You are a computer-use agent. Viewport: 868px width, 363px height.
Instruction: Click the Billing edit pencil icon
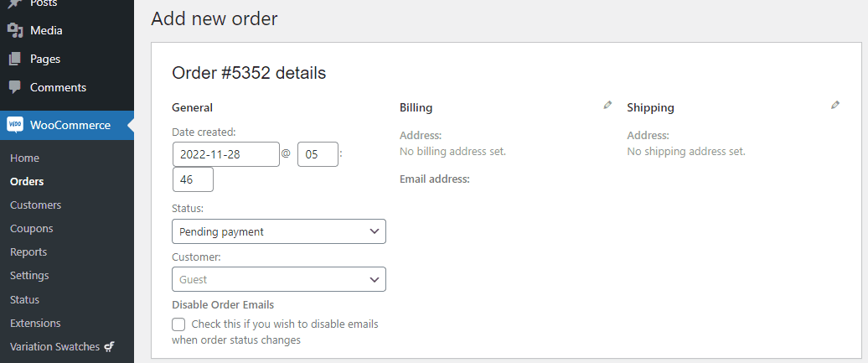pyautogui.click(x=607, y=105)
